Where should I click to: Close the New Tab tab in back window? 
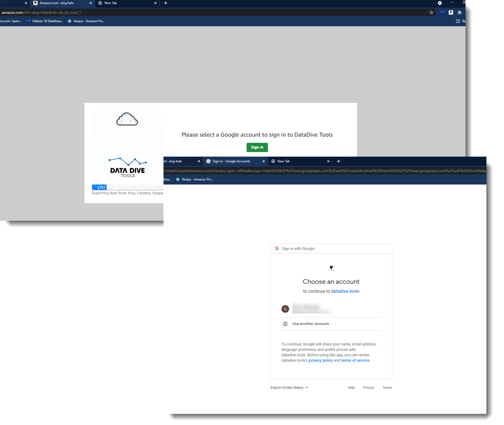pyautogui.click(x=155, y=3)
